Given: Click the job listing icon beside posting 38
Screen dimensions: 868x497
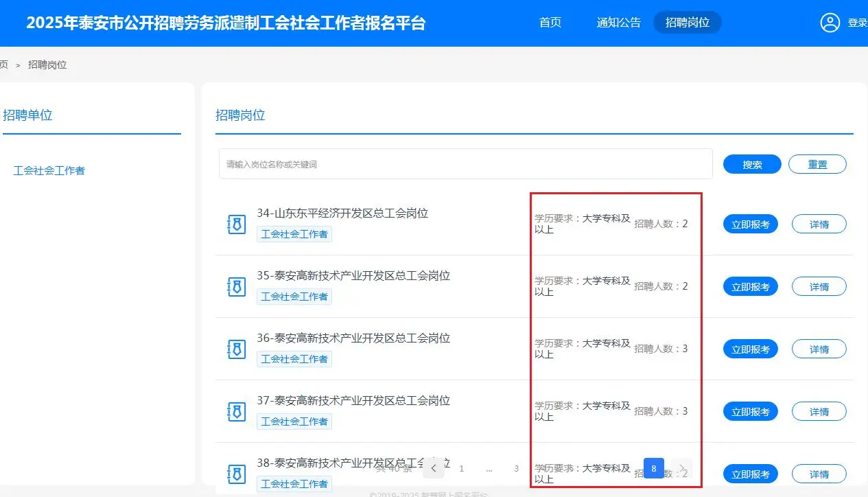Looking at the screenshot, I should coord(236,474).
